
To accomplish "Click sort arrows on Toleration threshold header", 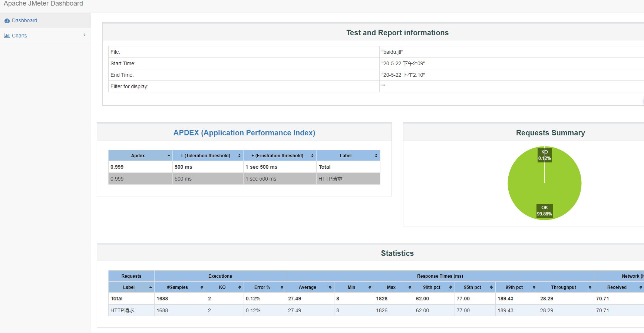I will (240, 156).
